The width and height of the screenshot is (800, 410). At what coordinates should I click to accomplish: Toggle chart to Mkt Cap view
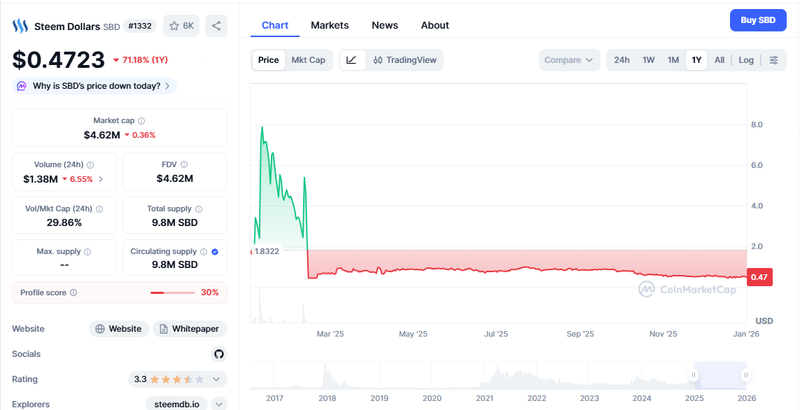(308, 60)
